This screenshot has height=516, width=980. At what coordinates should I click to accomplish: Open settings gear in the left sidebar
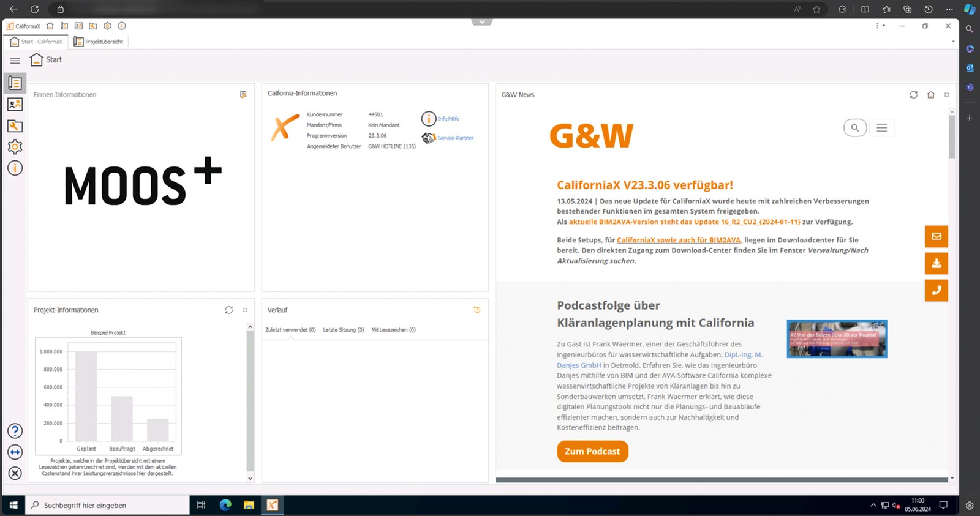coord(15,147)
